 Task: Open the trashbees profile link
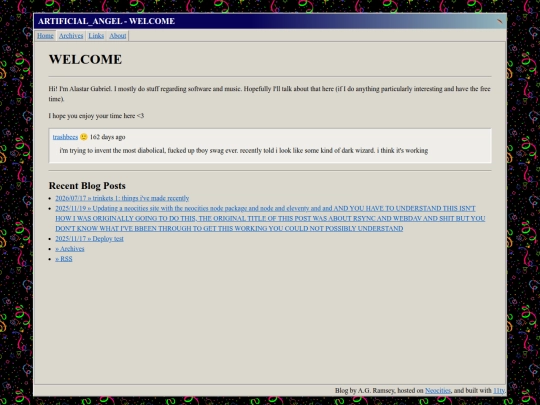tap(65, 137)
